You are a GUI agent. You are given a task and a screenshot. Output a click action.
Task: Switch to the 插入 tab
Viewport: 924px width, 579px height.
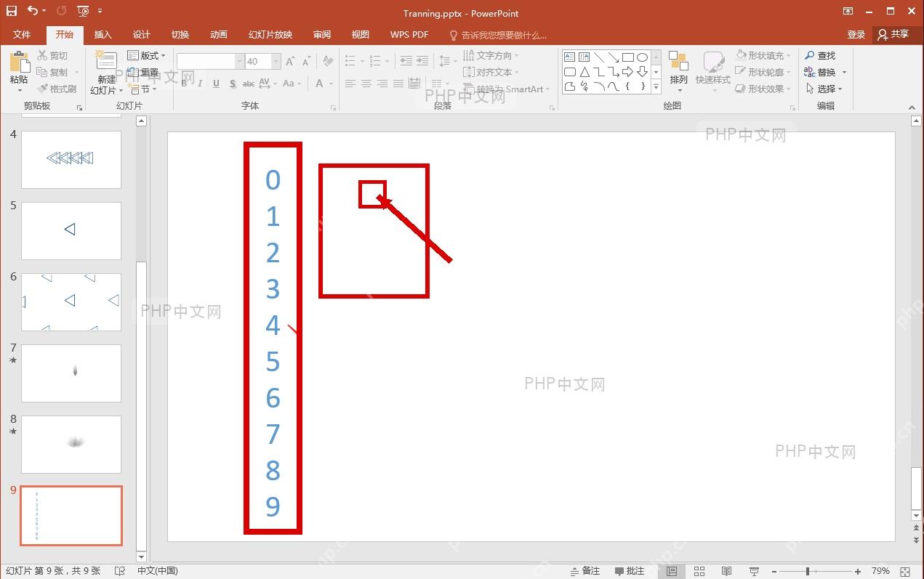(103, 34)
